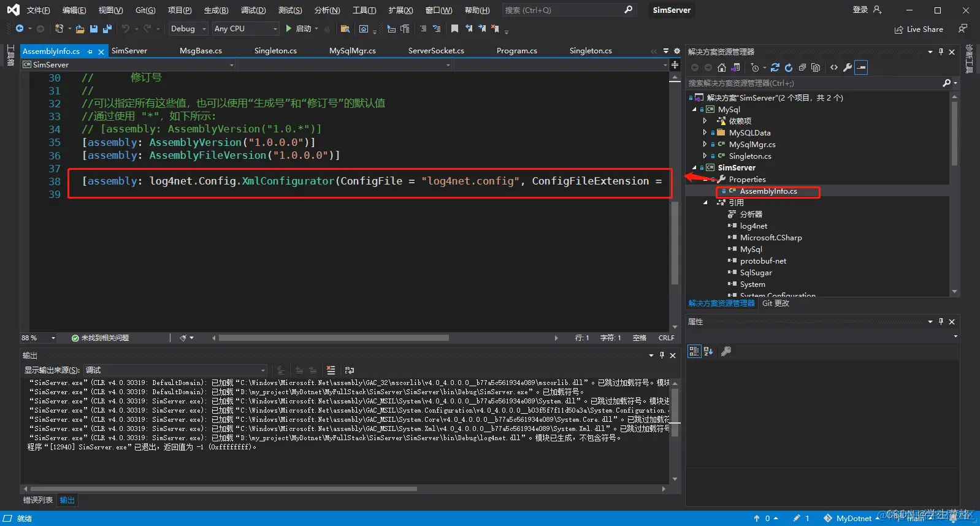Click 登录 to sign in
Viewport: 980px width, 526px height.
[x=860, y=10]
